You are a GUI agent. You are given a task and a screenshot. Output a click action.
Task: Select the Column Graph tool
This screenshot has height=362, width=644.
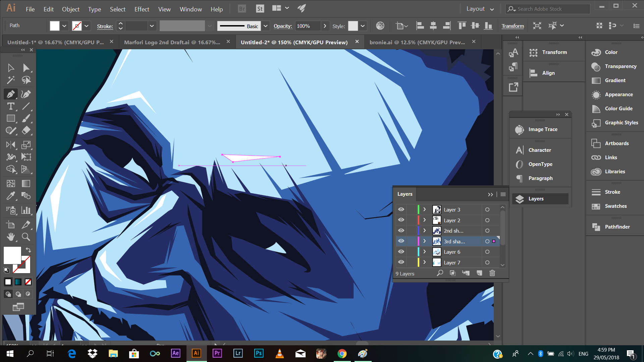point(26,210)
